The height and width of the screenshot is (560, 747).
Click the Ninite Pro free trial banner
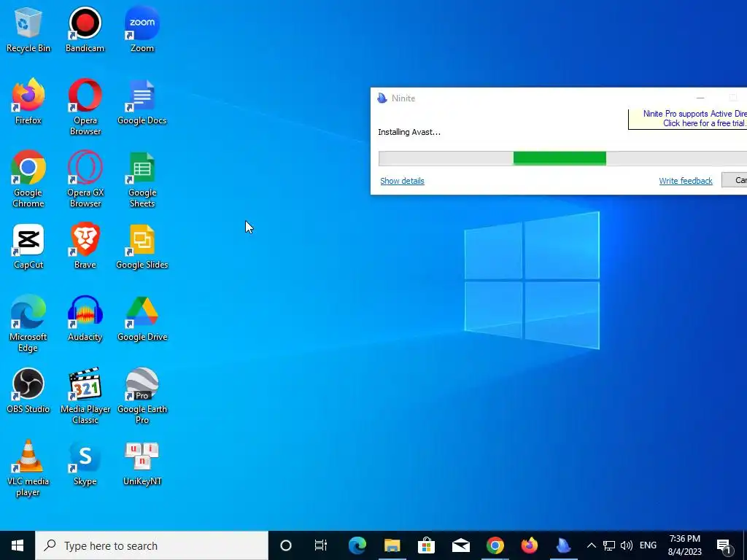[687, 119]
